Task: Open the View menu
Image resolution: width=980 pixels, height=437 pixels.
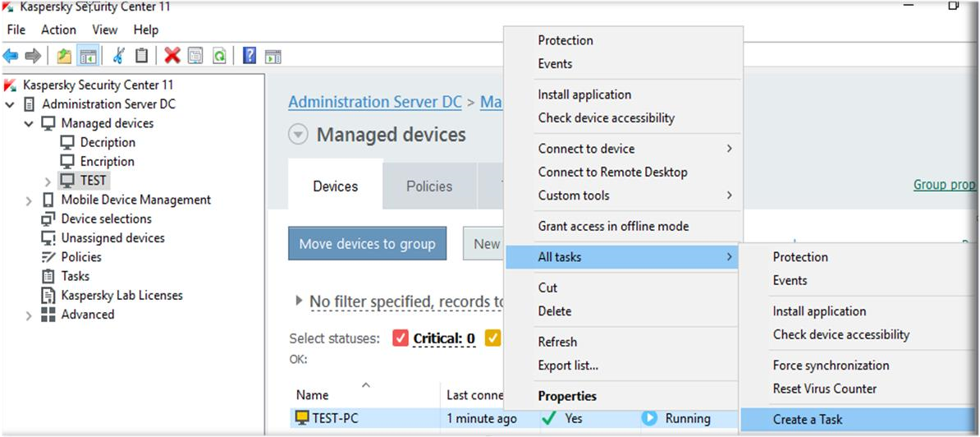Action: (105, 30)
